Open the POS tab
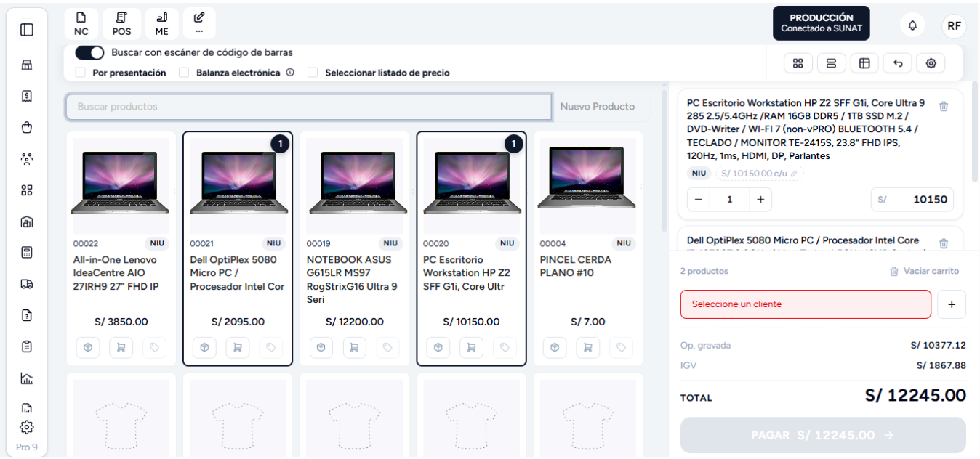 coord(121,24)
